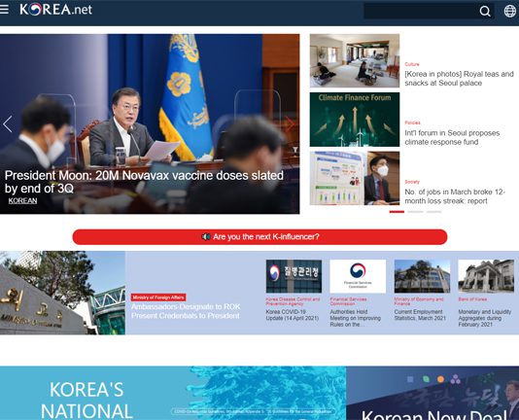Read Korea COVID-19 Update 14 April 2021
Viewport: 519px width, 420px height.
tap(292, 315)
